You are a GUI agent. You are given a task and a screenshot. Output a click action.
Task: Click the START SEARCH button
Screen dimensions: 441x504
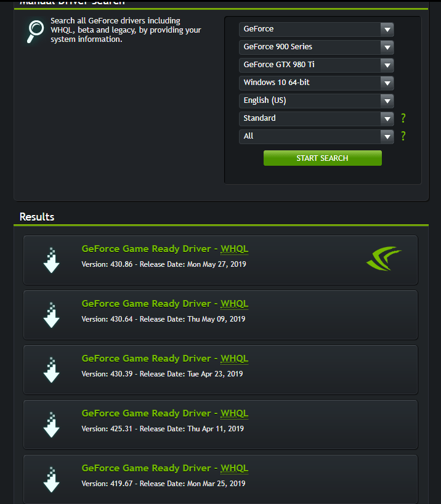tap(322, 158)
